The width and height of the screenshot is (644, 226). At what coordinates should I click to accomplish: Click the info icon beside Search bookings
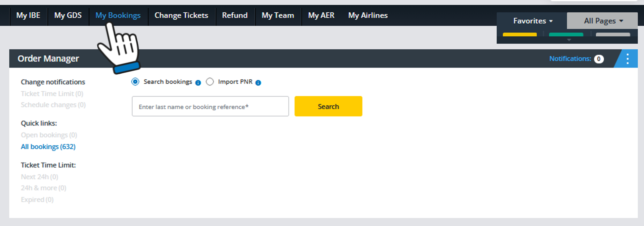pyautogui.click(x=198, y=83)
